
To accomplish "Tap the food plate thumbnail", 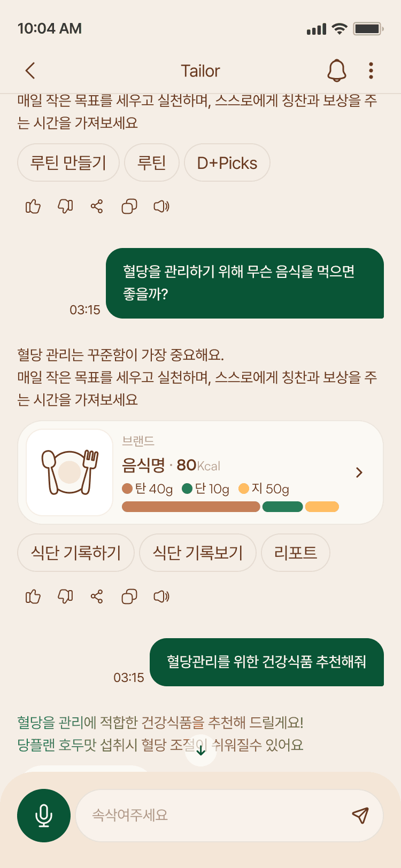I will click(x=70, y=472).
